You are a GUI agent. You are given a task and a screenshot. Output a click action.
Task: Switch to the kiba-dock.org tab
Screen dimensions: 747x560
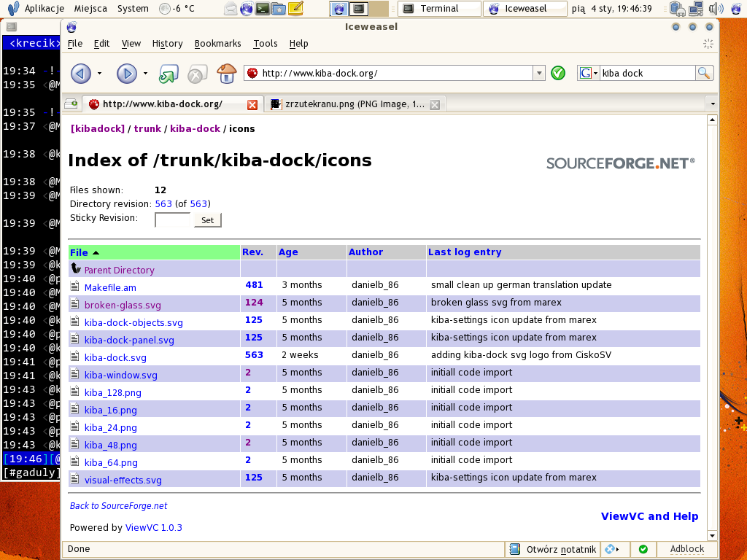tap(172, 104)
